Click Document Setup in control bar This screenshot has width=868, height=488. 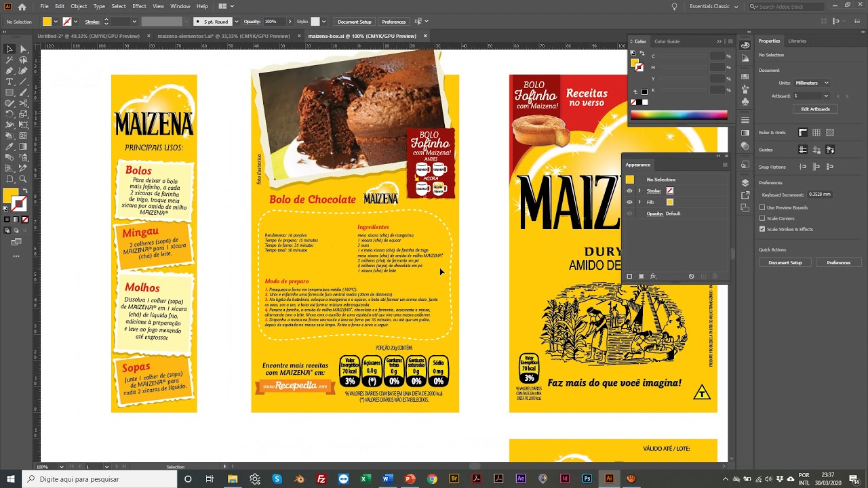tap(354, 22)
